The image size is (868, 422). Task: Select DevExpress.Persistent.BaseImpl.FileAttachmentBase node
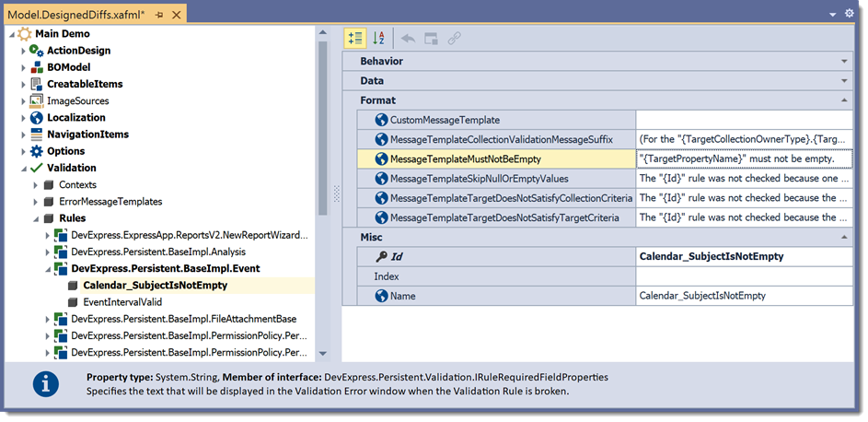point(184,319)
